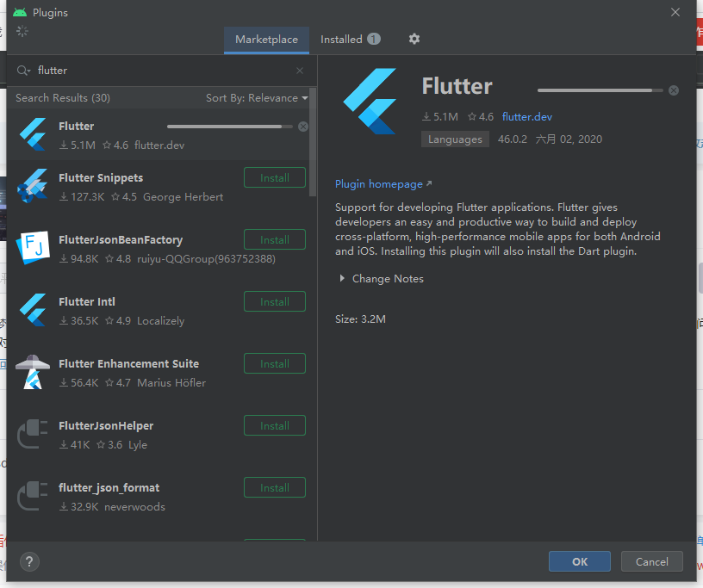Viewport: 703px width, 588px height.
Task: Click the Languages tag
Action: (455, 139)
